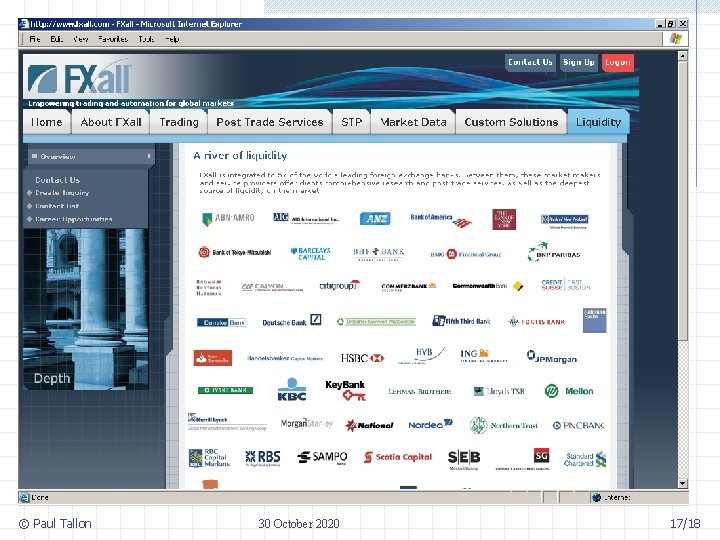Click the Deutsche Bank logo
Viewport: 720px width, 540px height.
[x=292, y=321]
